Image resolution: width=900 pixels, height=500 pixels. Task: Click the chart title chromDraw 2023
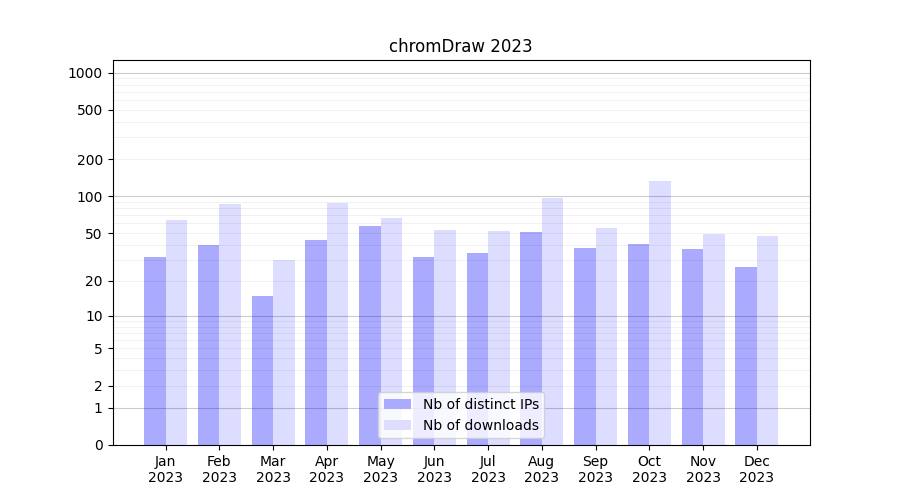pos(460,46)
